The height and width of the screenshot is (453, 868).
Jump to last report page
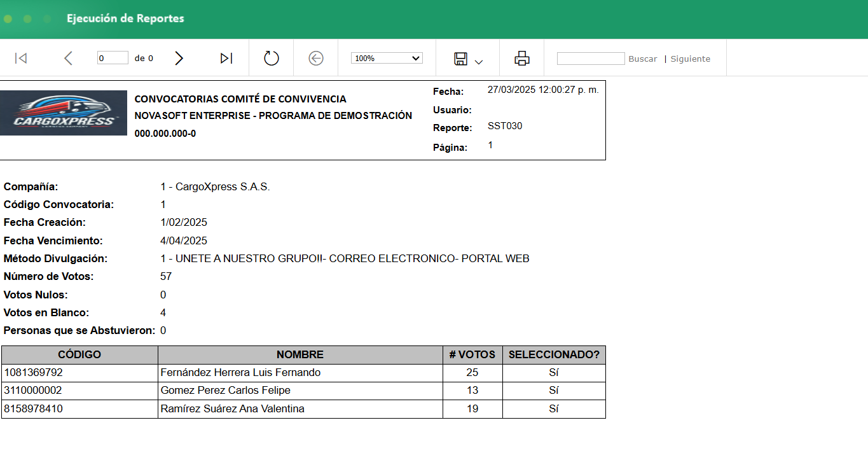[226, 59]
